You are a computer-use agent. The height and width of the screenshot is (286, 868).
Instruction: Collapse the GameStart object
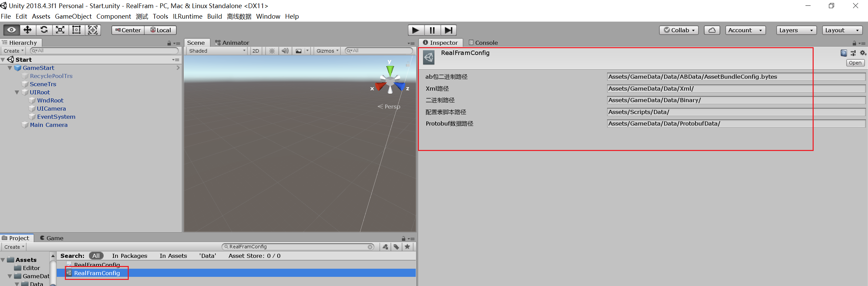(x=10, y=68)
